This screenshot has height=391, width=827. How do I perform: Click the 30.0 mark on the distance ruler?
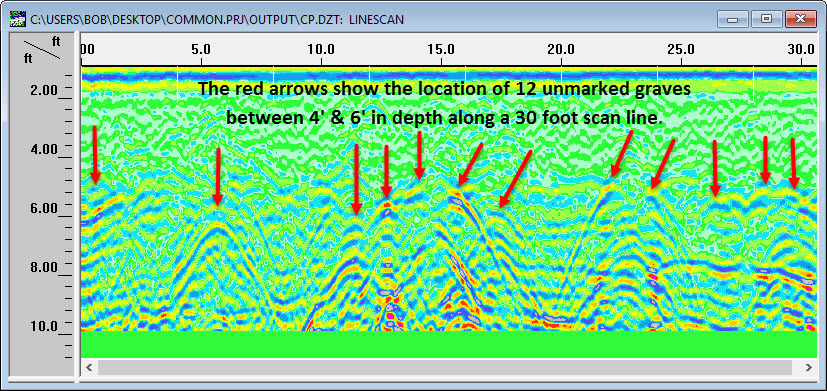[x=801, y=49]
